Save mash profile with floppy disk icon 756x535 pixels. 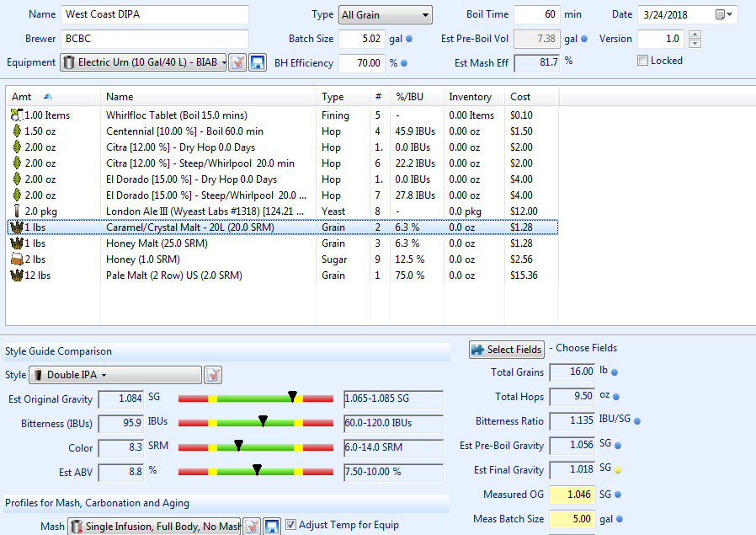(x=272, y=527)
